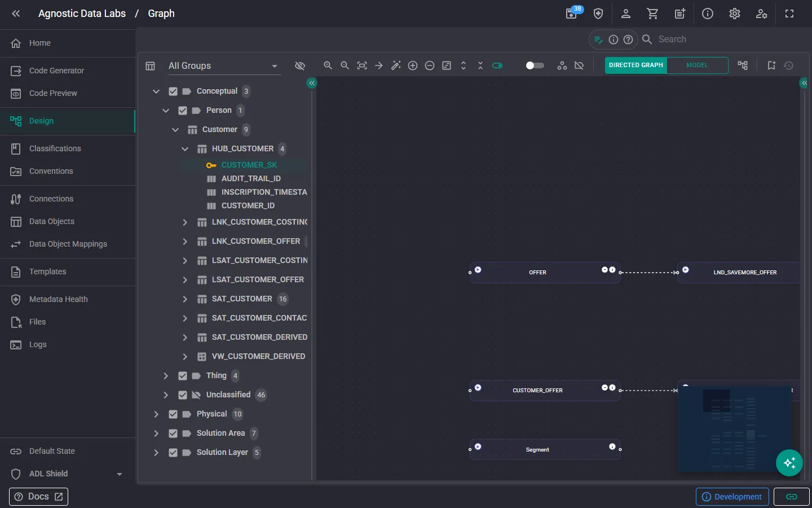Uncheck the Conceptual group checkbox
The height and width of the screenshot is (508, 812).
173,91
